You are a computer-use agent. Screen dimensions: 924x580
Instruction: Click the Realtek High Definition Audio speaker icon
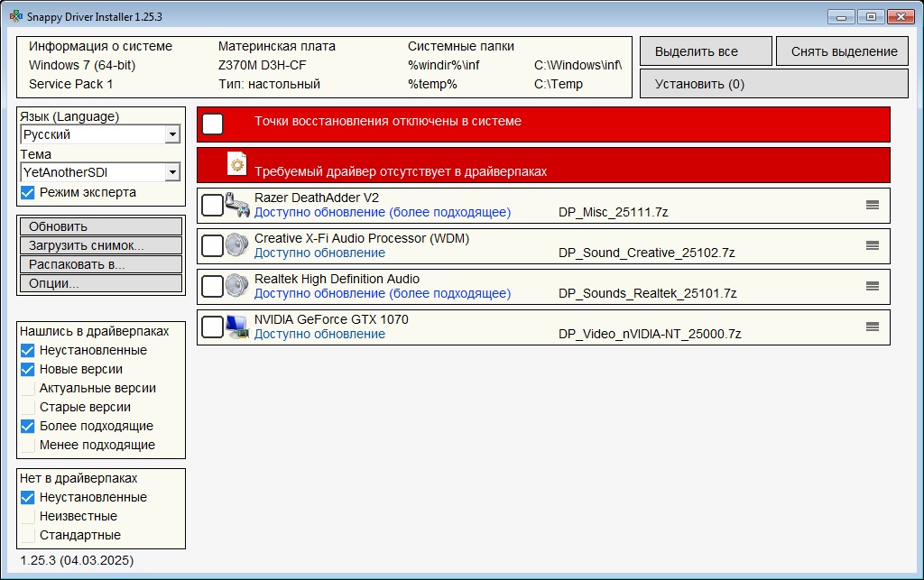tap(237, 286)
